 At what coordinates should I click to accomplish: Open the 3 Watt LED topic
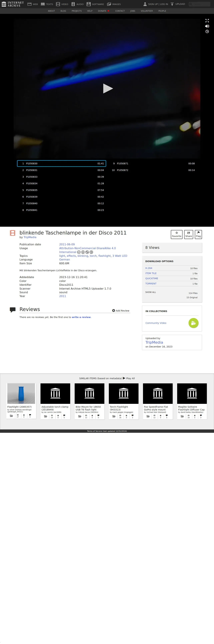pyautogui.click(x=120, y=256)
